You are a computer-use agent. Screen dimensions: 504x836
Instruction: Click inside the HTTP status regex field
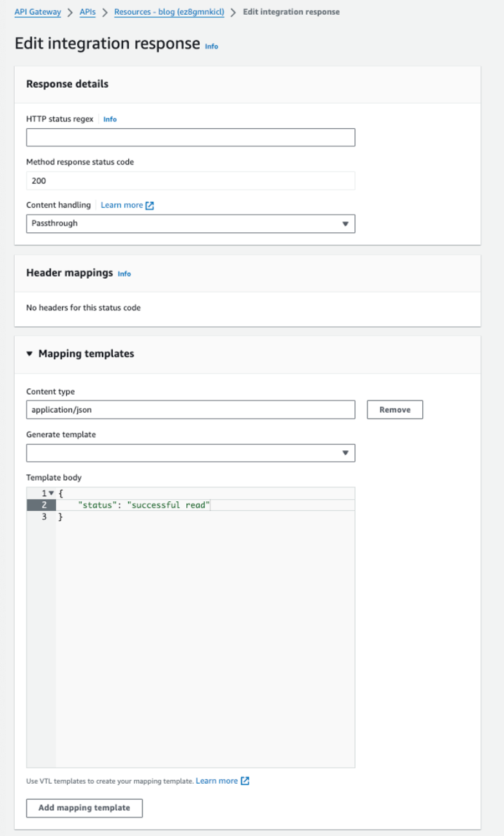click(190, 137)
